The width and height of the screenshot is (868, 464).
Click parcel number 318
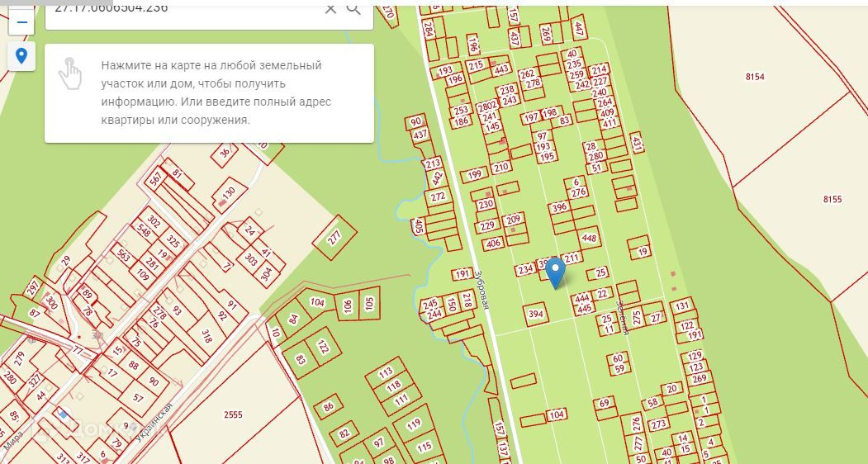point(207,336)
